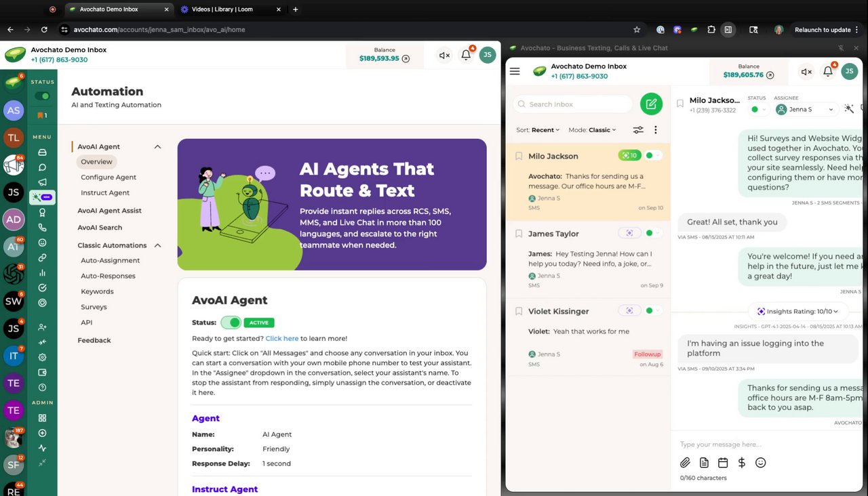868x496 pixels.
Task: Open the notifications bell in the main window
Action: [x=466, y=56]
